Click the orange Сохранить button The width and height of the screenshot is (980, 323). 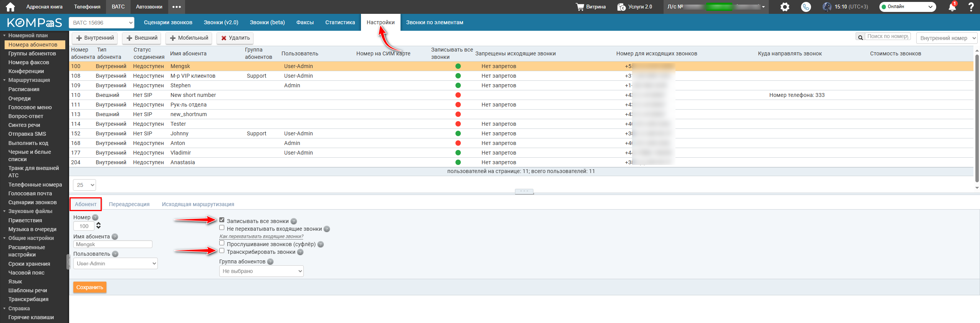90,287
